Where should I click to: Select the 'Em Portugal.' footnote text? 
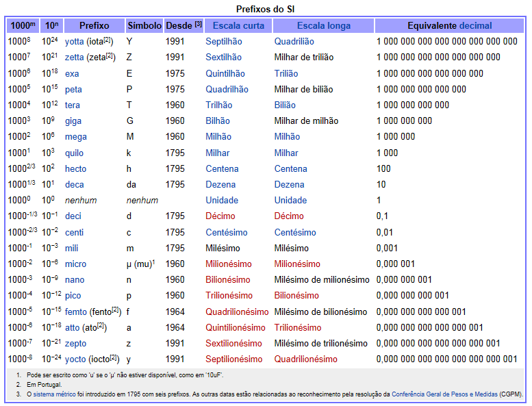44,385
